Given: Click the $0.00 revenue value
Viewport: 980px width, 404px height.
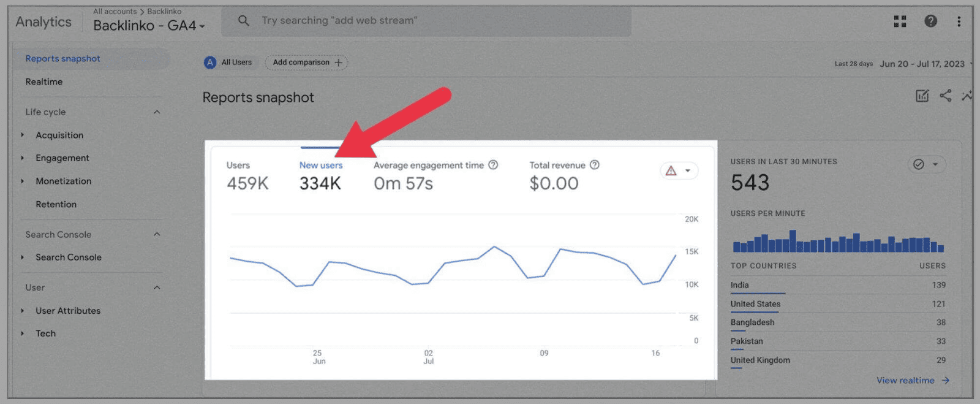Looking at the screenshot, I should 554,184.
